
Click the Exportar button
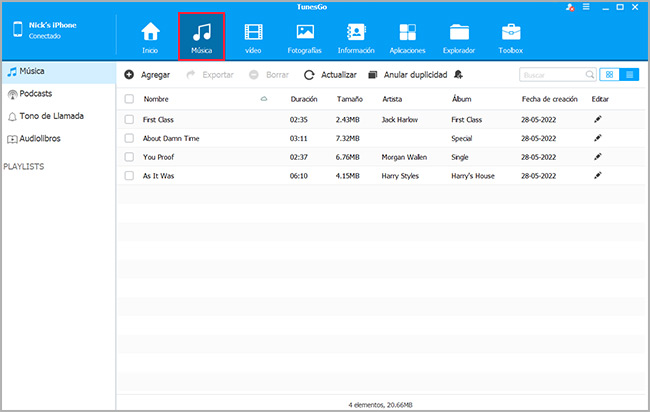point(210,75)
